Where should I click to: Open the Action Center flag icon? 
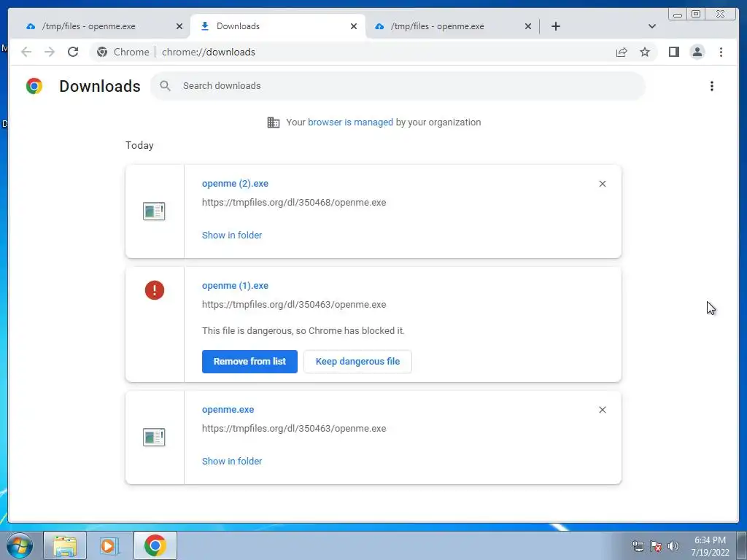[656, 546]
